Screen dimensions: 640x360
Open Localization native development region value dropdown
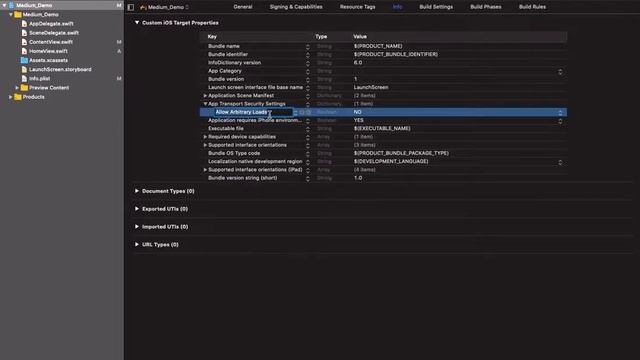point(560,162)
